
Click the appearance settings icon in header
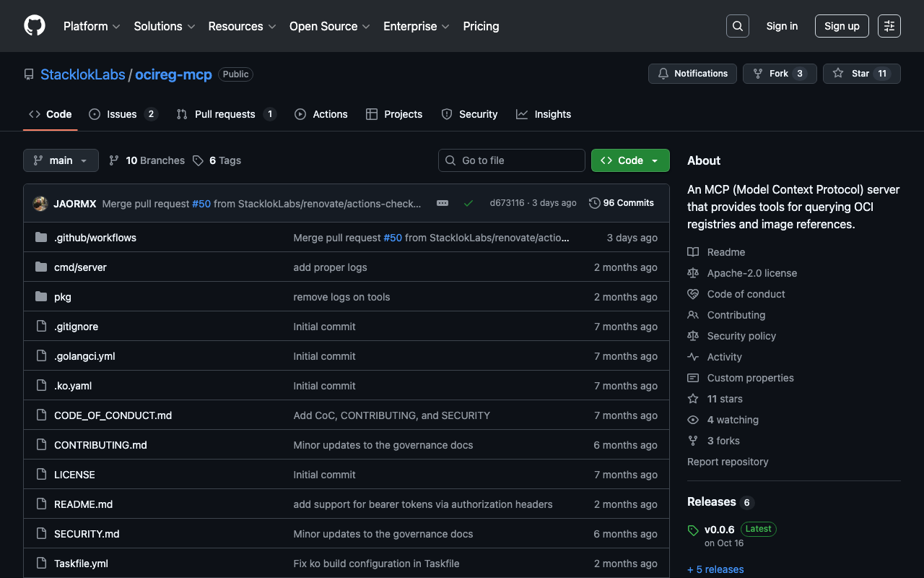(x=889, y=26)
